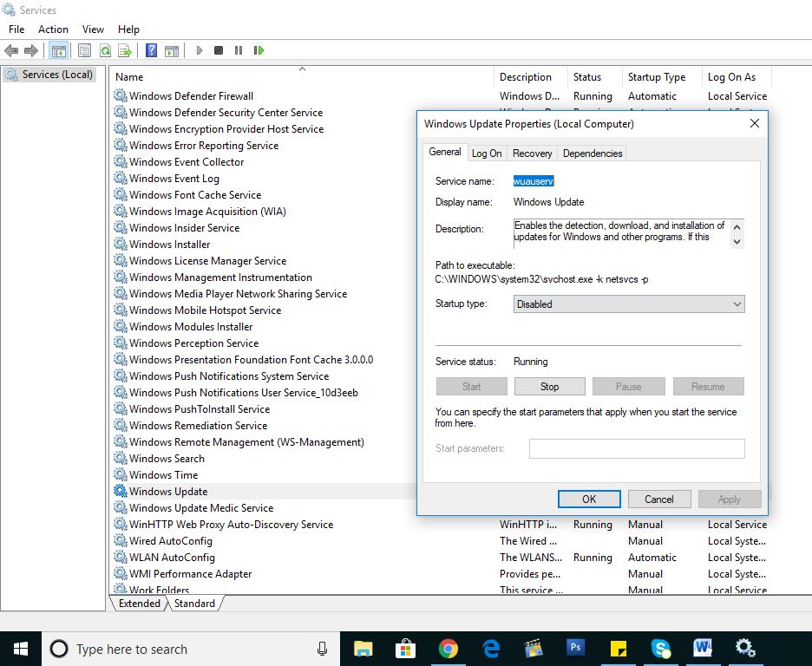The width and height of the screenshot is (812, 666).
Task: Open File Explorer from the taskbar
Action: (x=363, y=648)
